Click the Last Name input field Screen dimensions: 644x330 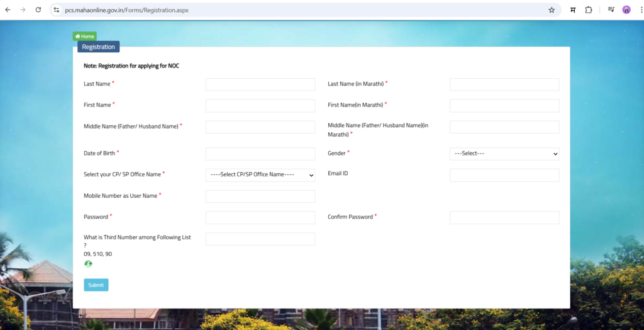coord(260,84)
